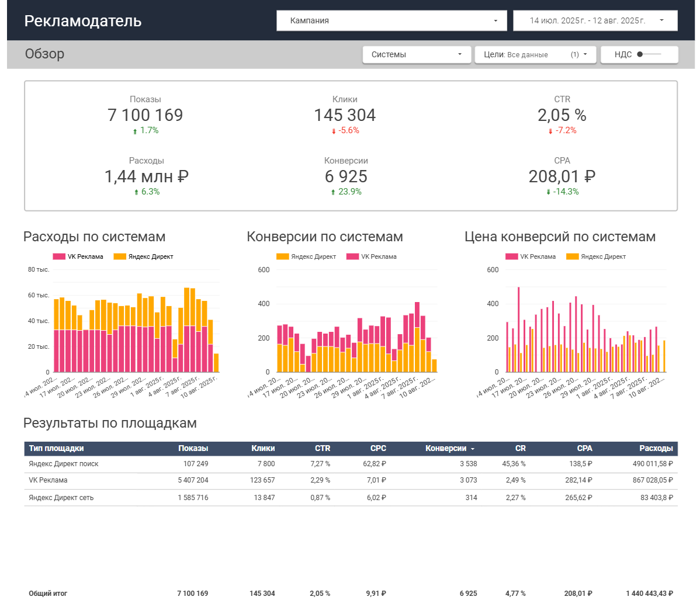700x607 pixels.
Task: Click the Яндекс Директ swatch in Расходы legend
Action: 120,256
